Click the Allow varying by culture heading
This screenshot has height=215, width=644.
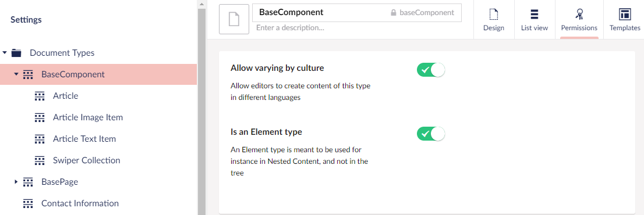coord(277,68)
